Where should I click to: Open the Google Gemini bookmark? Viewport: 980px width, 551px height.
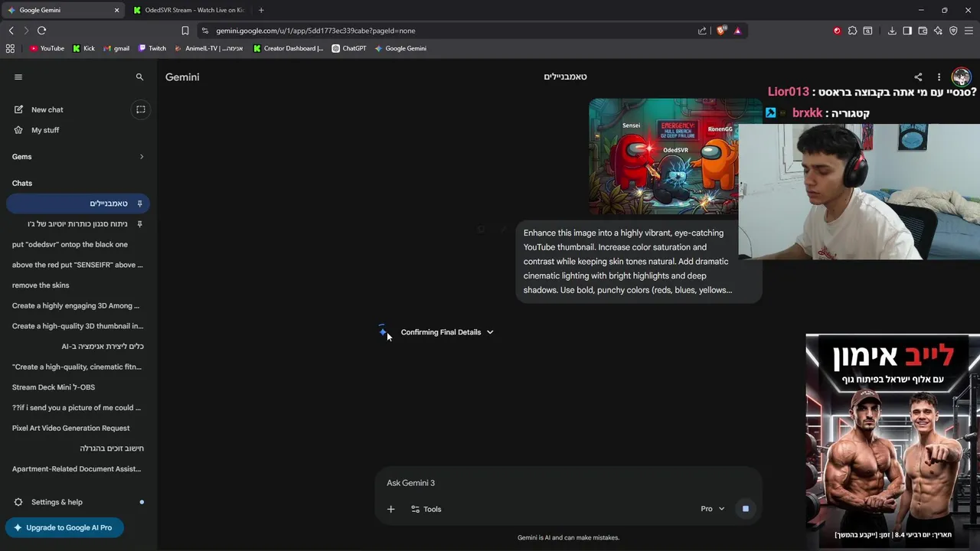tap(400, 48)
